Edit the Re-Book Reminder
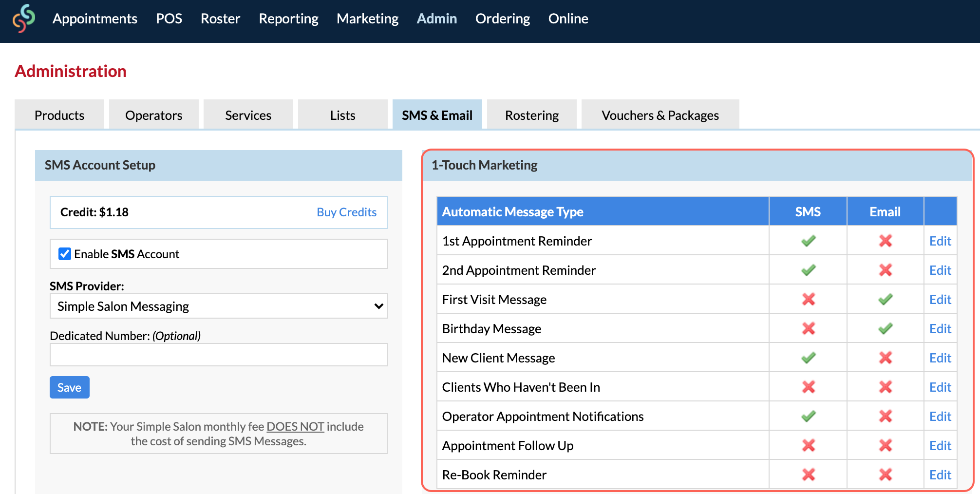 click(940, 475)
